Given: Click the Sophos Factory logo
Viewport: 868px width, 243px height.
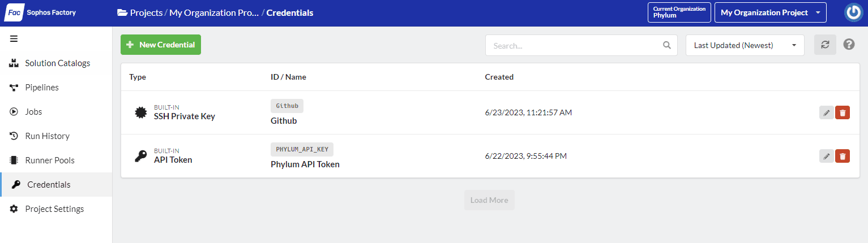Looking at the screenshot, I should click(x=40, y=12).
